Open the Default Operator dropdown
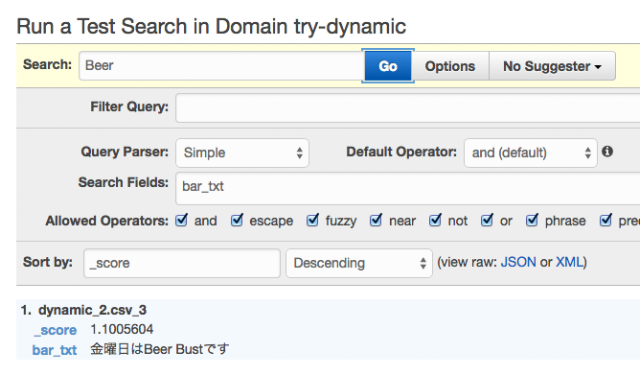 pos(531,153)
